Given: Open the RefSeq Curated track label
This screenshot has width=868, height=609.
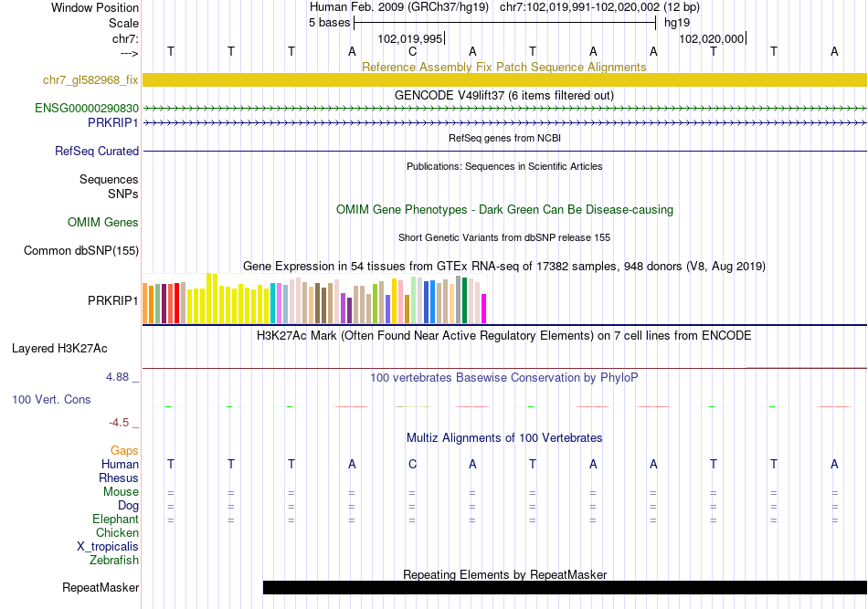Looking at the screenshot, I should click(97, 151).
